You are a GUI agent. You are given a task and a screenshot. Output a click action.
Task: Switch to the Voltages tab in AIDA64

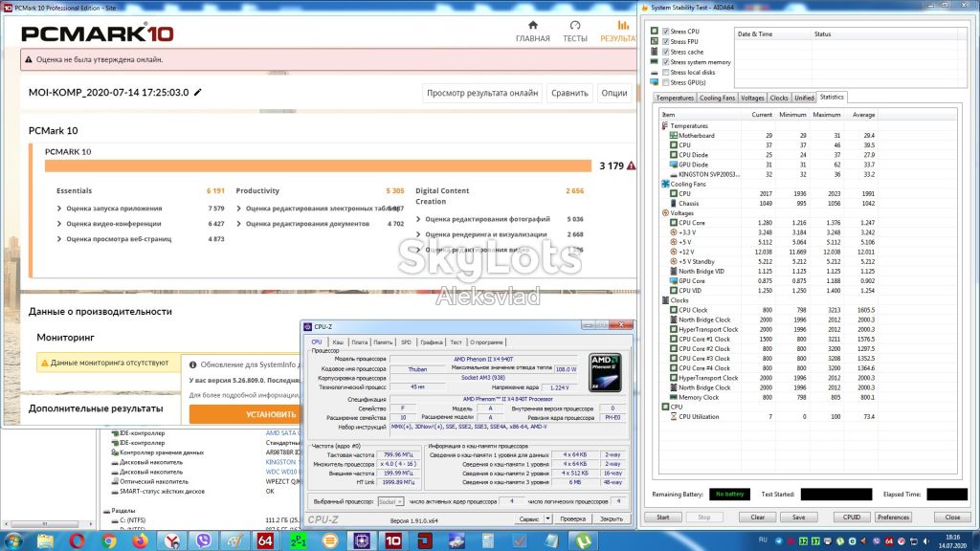[752, 98]
